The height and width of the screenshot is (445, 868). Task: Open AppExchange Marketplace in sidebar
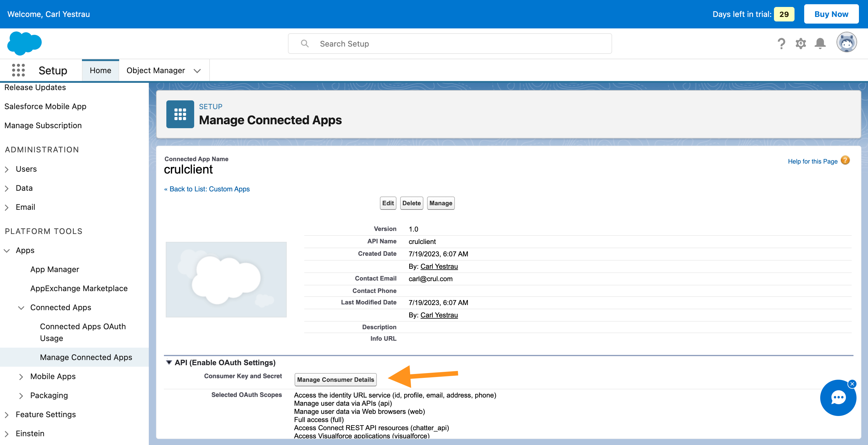(x=79, y=288)
